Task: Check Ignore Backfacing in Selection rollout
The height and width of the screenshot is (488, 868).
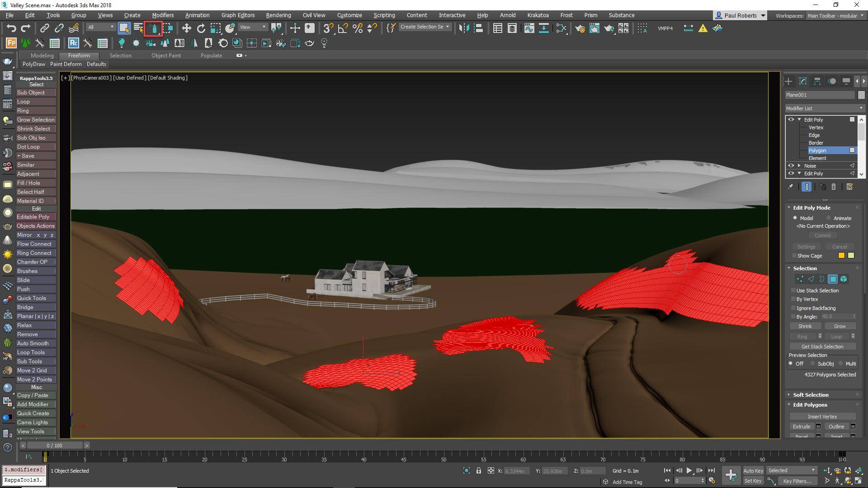Action: point(793,308)
